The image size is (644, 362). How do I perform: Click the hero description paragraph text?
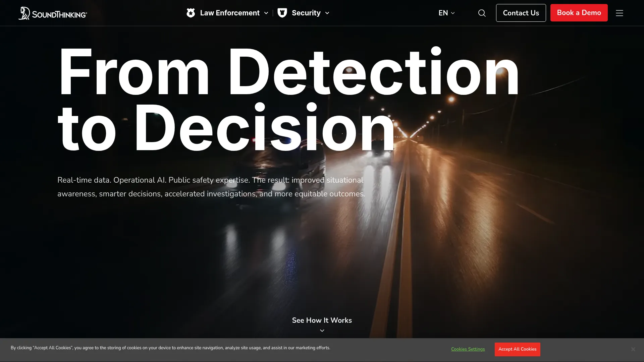[211, 187]
